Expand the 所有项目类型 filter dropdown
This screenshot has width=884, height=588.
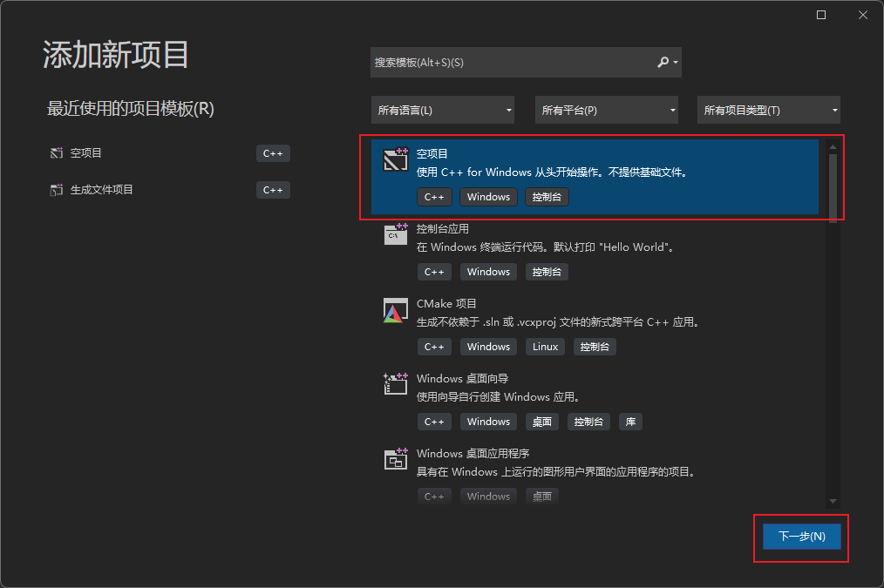coord(769,111)
